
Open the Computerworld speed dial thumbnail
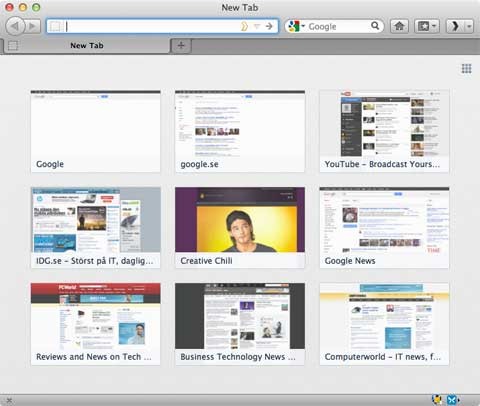[x=384, y=324]
